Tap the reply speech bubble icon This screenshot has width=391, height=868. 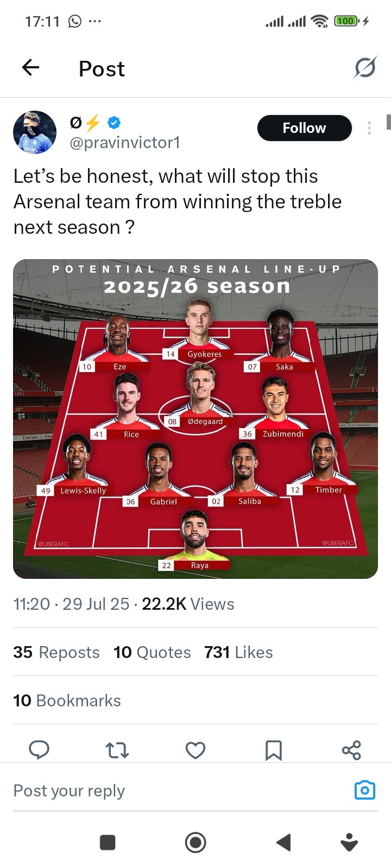(x=39, y=750)
